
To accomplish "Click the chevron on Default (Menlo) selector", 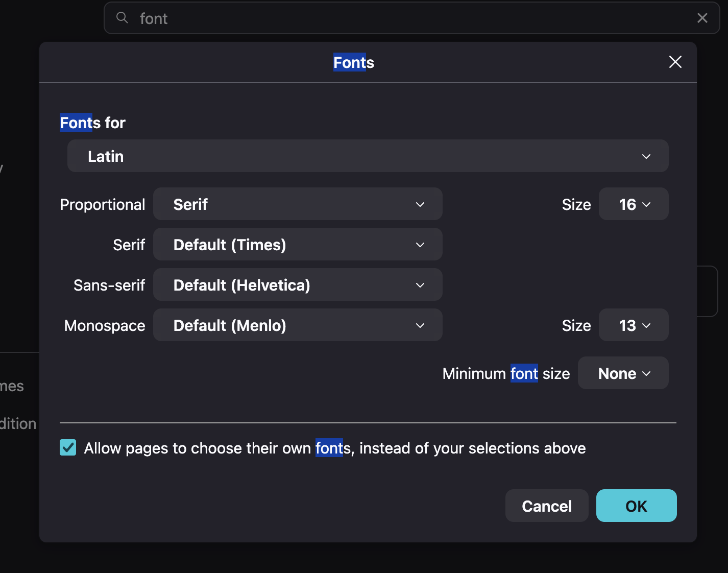I will tap(420, 325).
